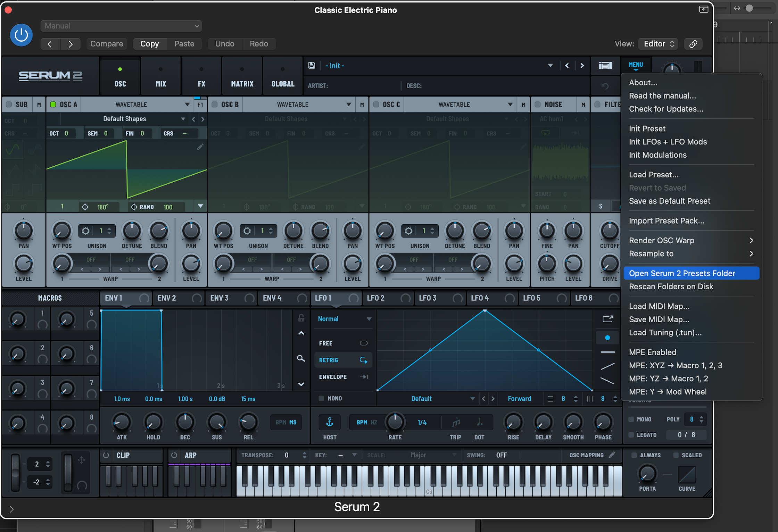Toggle the SCALED portamento checkbox
778x532 pixels.
coord(676,455)
